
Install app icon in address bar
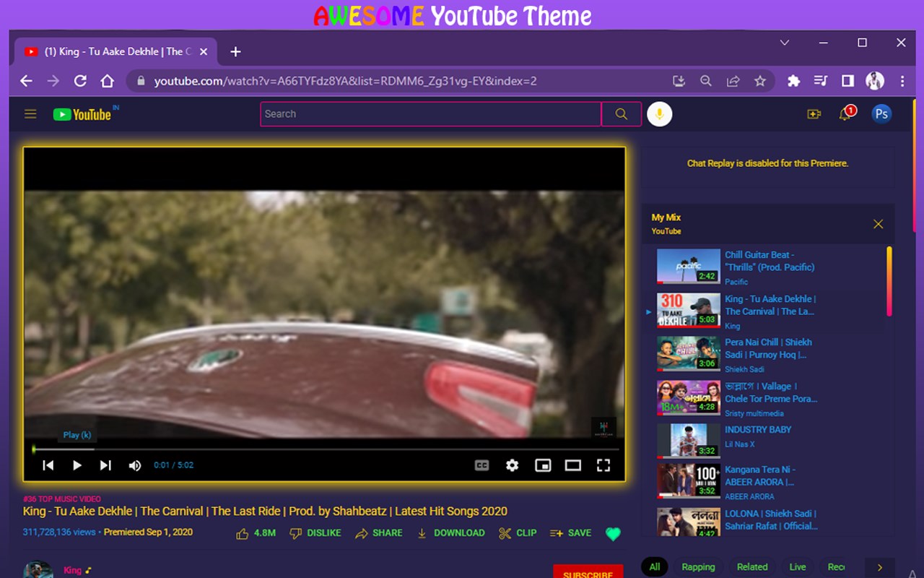(679, 81)
